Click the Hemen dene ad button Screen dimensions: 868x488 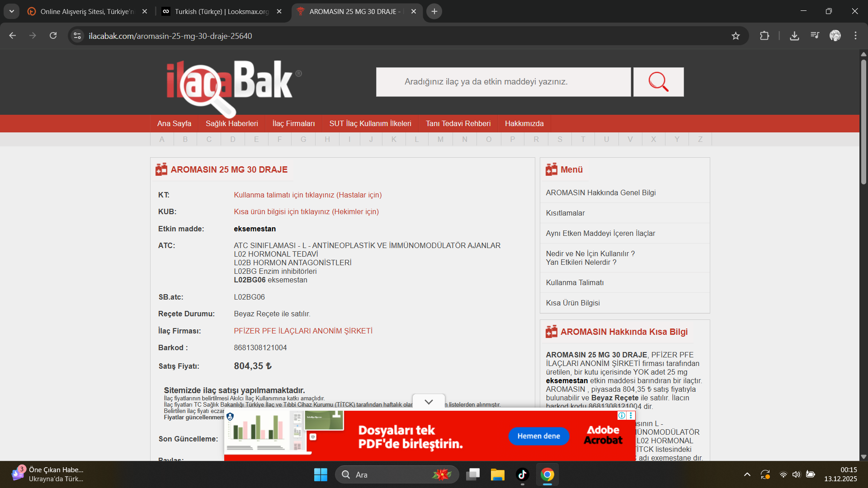(x=538, y=436)
